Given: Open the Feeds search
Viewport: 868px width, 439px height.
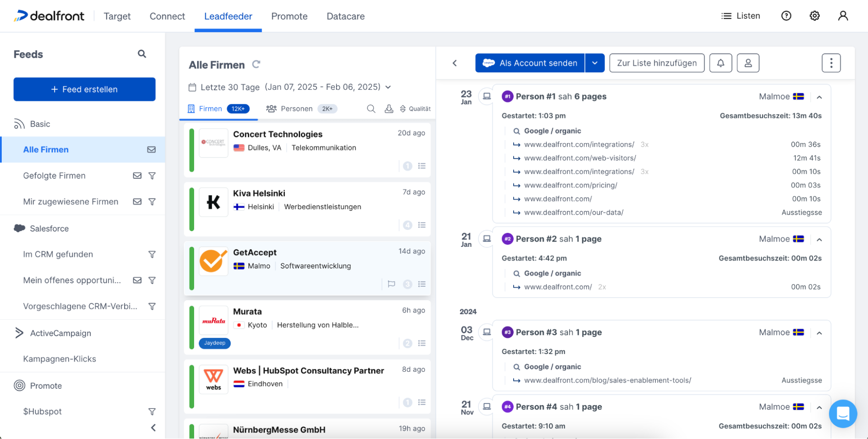Looking at the screenshot, I should tap(142, 54).
